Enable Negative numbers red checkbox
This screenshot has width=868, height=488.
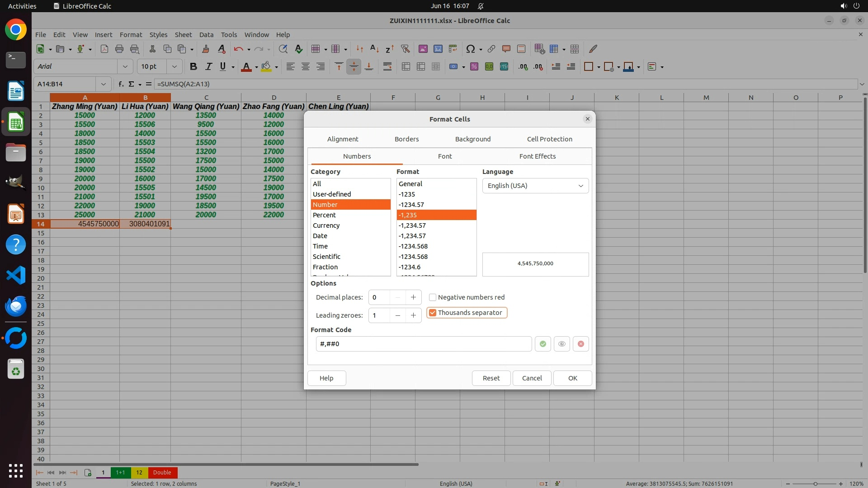[x=433, y=297]
